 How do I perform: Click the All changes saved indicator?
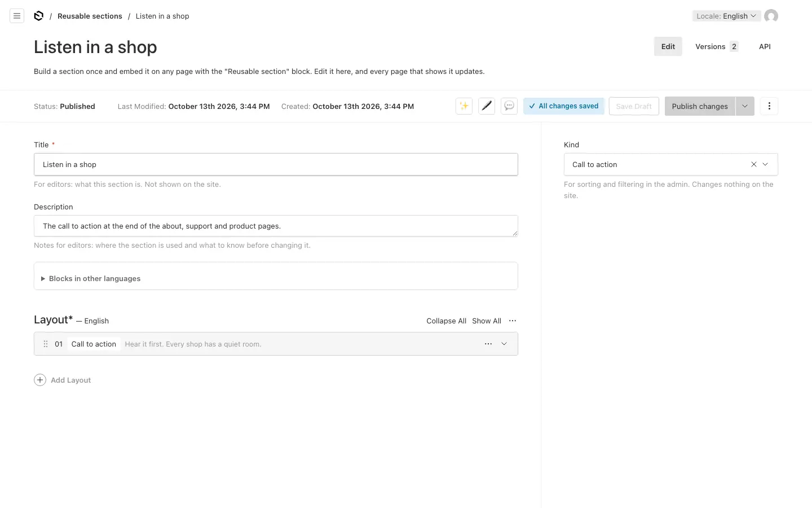[x=564, y=106]
